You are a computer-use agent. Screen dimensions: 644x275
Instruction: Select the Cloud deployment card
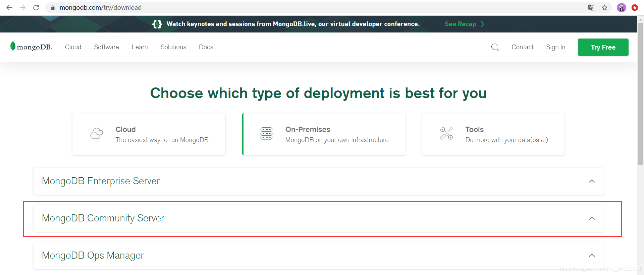149,134
